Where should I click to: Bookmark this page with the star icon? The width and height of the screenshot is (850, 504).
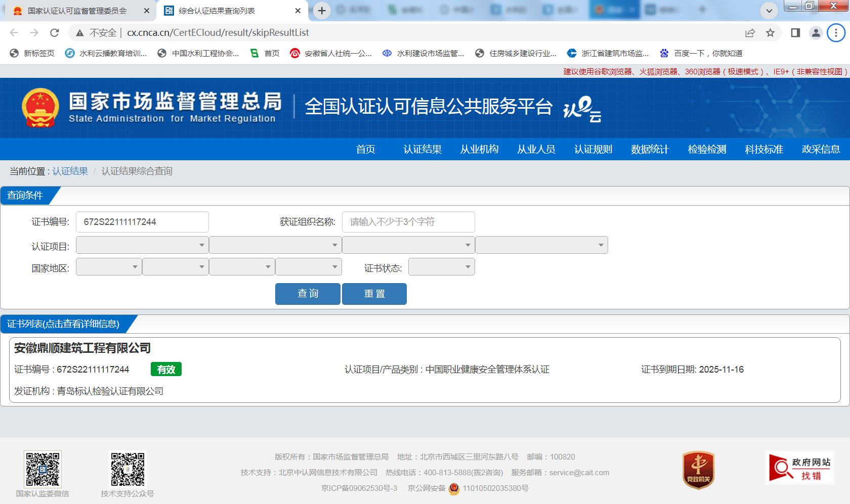click(770, 33)
